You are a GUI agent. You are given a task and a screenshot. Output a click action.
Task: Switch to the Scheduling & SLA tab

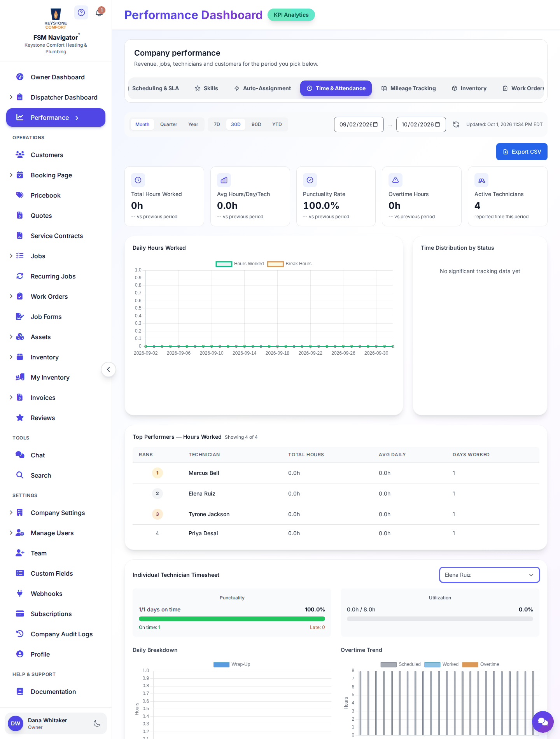154,88
